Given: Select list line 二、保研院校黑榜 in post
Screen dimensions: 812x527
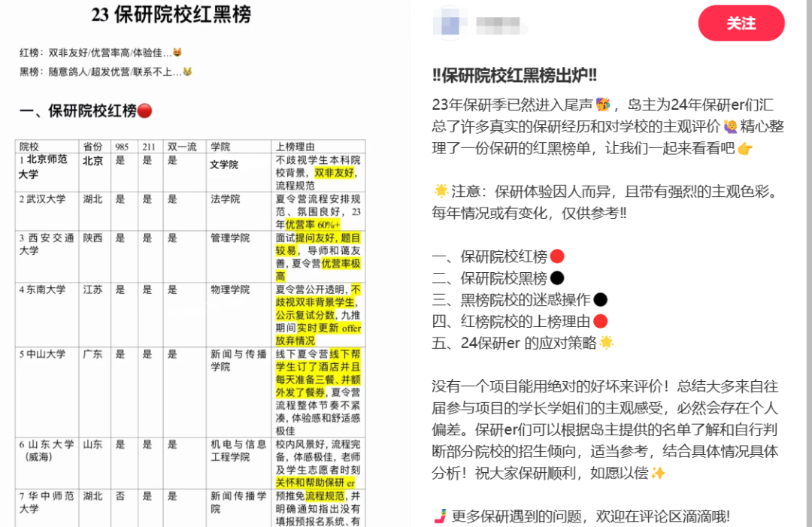Looking at the screenshot, I should point(498,278).
